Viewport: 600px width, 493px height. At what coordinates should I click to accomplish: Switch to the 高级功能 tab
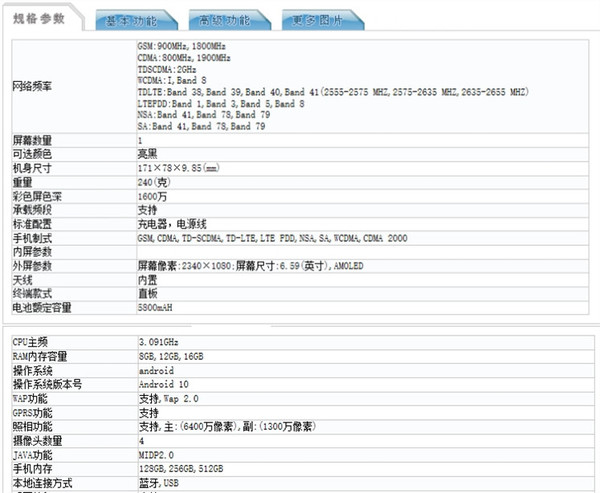pyautogui.click(x=229, y=20)
